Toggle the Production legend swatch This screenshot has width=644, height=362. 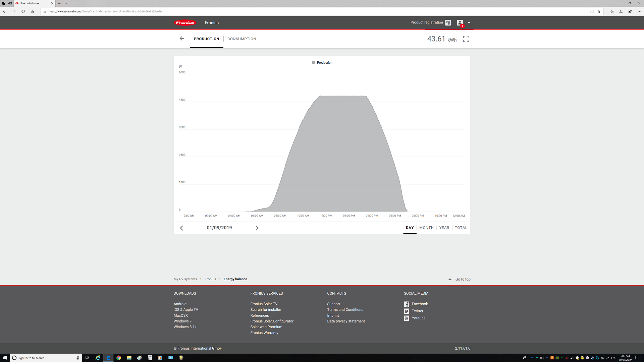point(314,63)
